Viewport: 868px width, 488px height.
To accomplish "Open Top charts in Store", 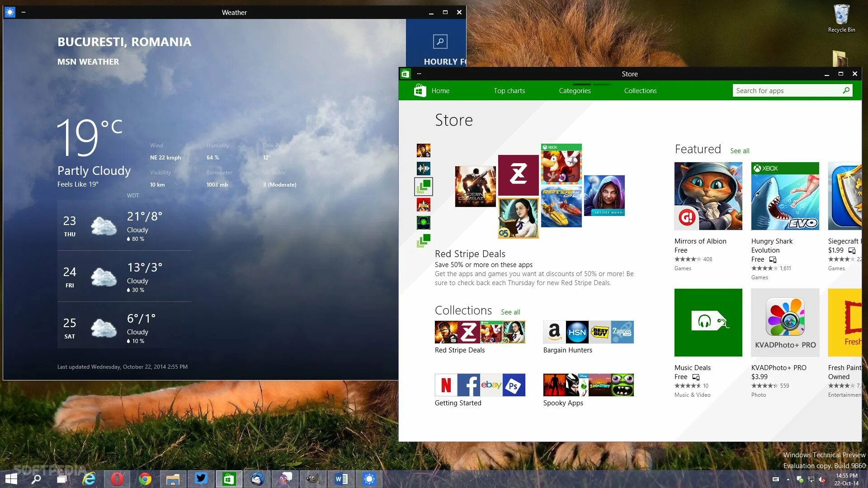I will pos(509,90).
